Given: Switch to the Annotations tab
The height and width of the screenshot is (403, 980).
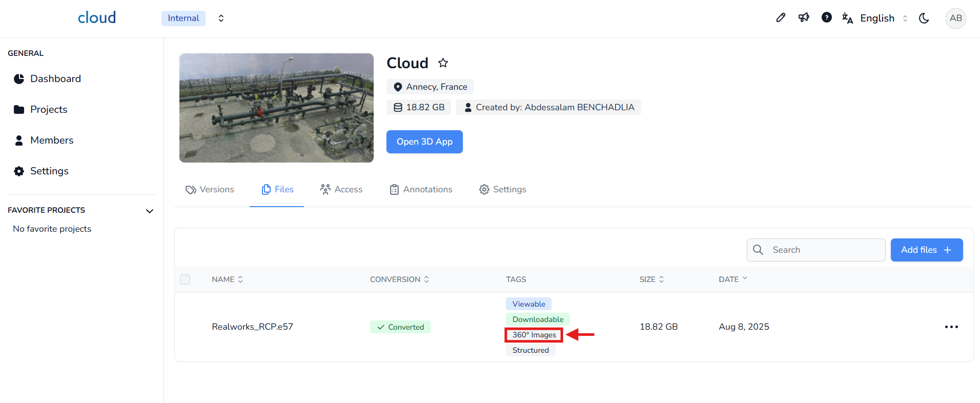Looking at the screenshot, I should point(421,190).
